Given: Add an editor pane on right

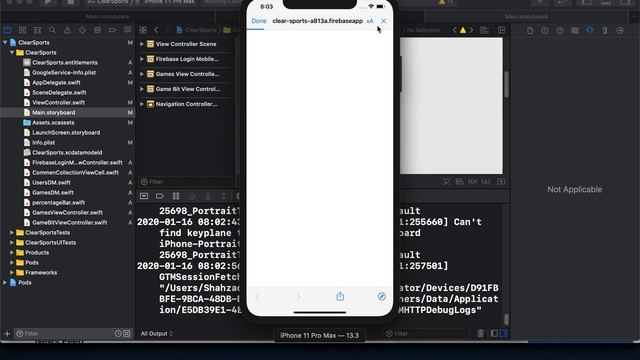Looking at the screenshot, I should 501,30.
